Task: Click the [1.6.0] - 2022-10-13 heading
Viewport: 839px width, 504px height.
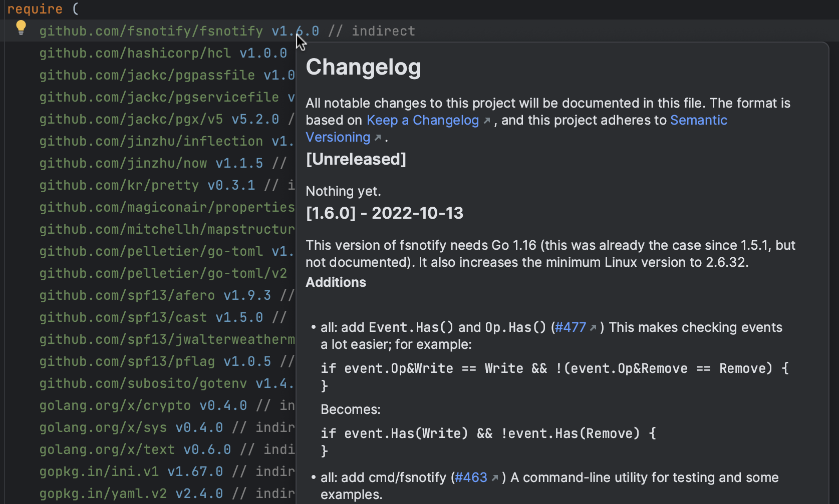Action: (x=385, y=213)
